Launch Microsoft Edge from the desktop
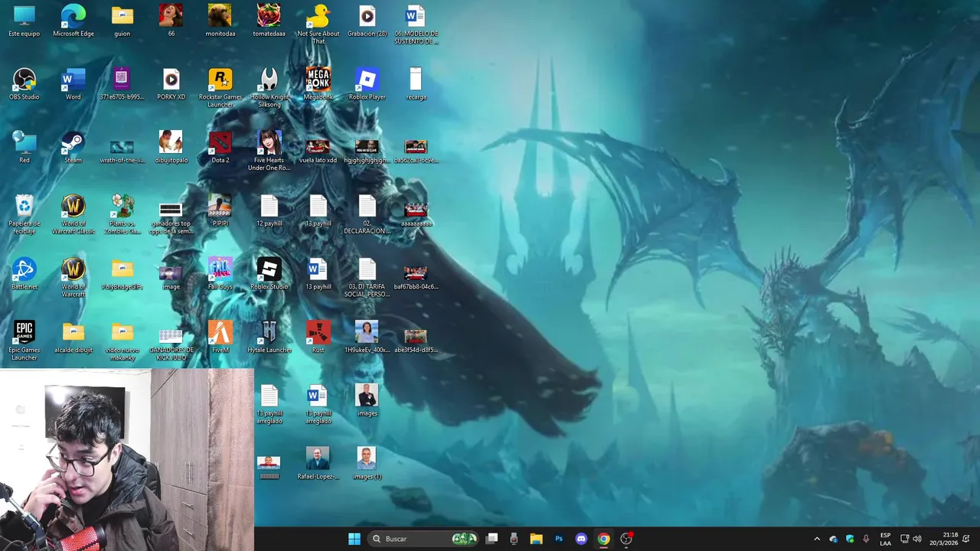 pyautogui.click(x=73, y=21)
